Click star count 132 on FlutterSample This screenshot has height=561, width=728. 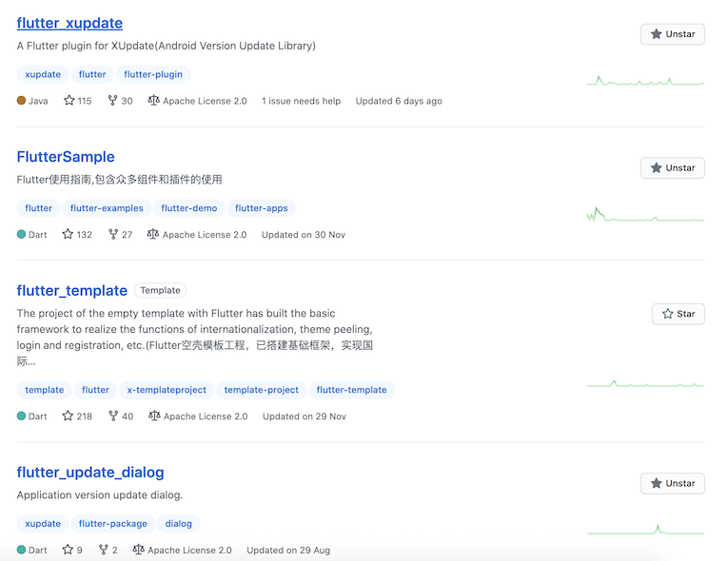click(77, 234)
